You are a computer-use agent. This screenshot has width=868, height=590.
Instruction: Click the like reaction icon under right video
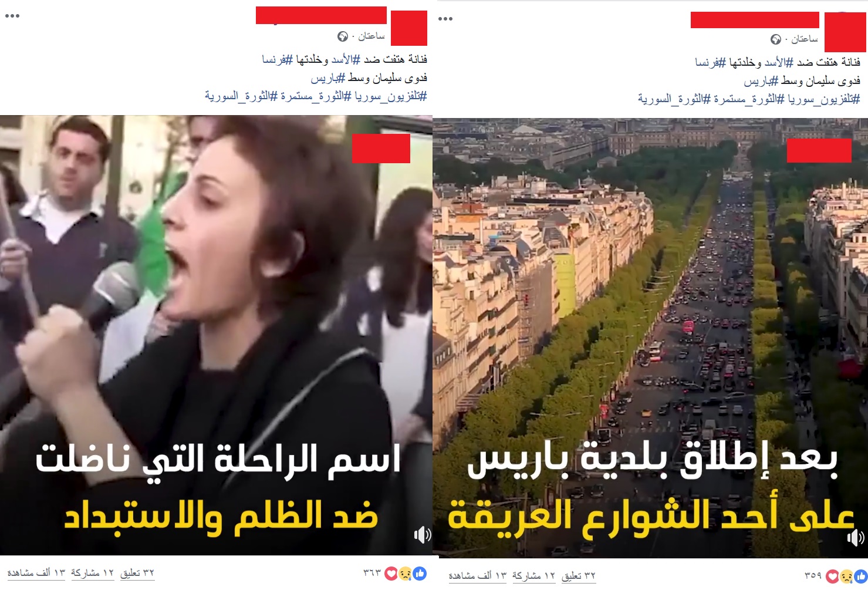860,576
